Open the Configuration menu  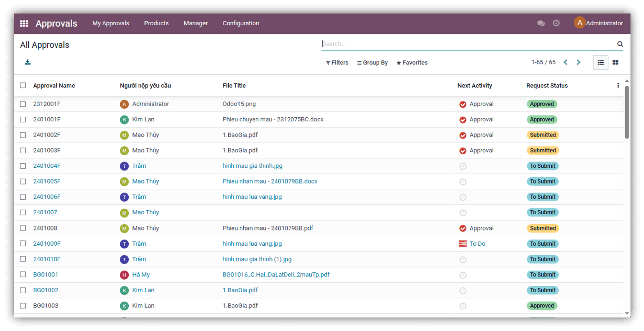pos(241,23)
